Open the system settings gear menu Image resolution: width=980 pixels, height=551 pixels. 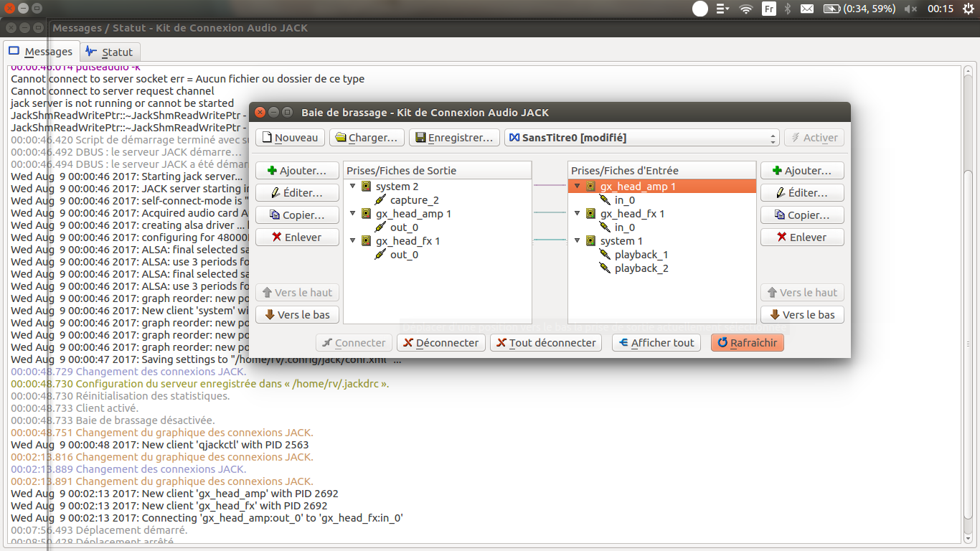[969, 9]
